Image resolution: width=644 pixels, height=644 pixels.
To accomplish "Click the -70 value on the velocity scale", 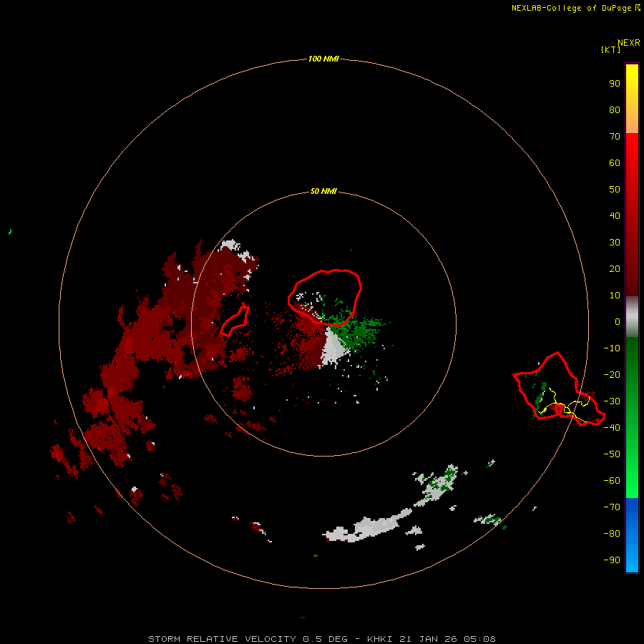I will [612, 507].
